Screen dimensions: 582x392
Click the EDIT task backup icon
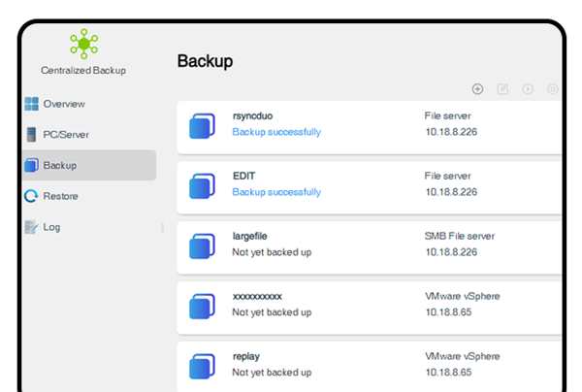pyautogui.click(x=202, y=186)
